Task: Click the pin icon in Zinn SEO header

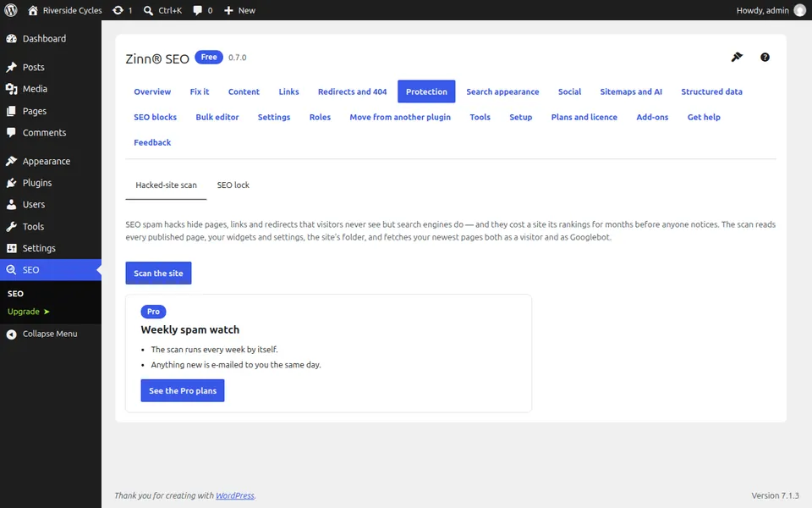Action: [x=737, y=57]
